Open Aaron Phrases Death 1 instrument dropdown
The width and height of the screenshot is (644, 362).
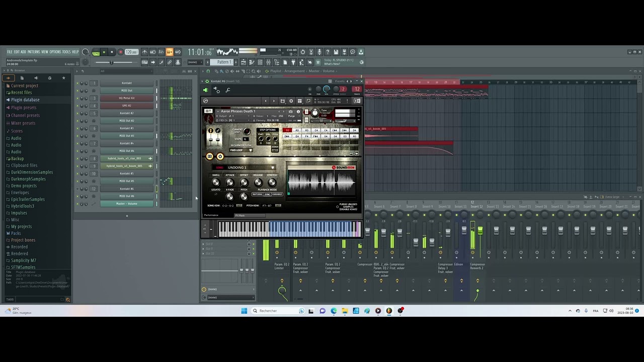pos(218,112)
